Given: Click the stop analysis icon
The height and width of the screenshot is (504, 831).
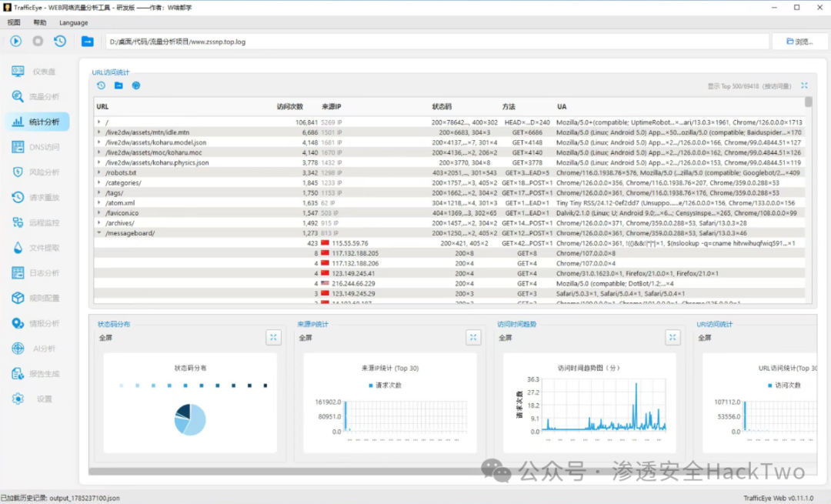Looking at the screenshot, I should click(38, 41).
